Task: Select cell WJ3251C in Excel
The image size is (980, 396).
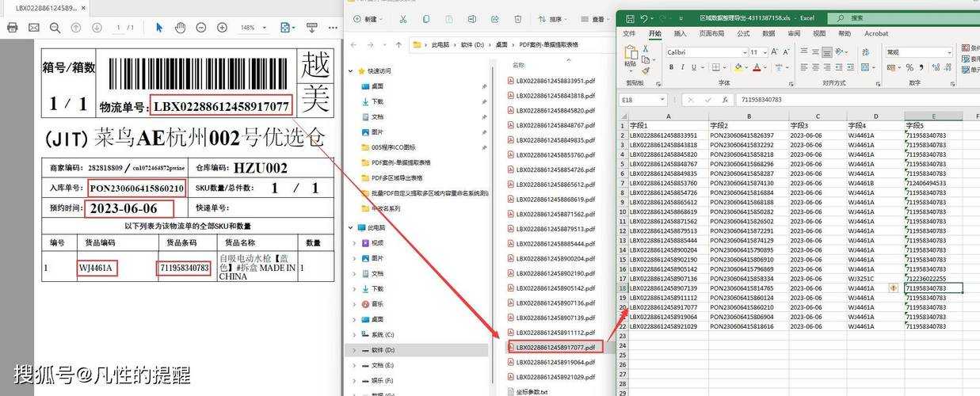Action: click(875, 279)
